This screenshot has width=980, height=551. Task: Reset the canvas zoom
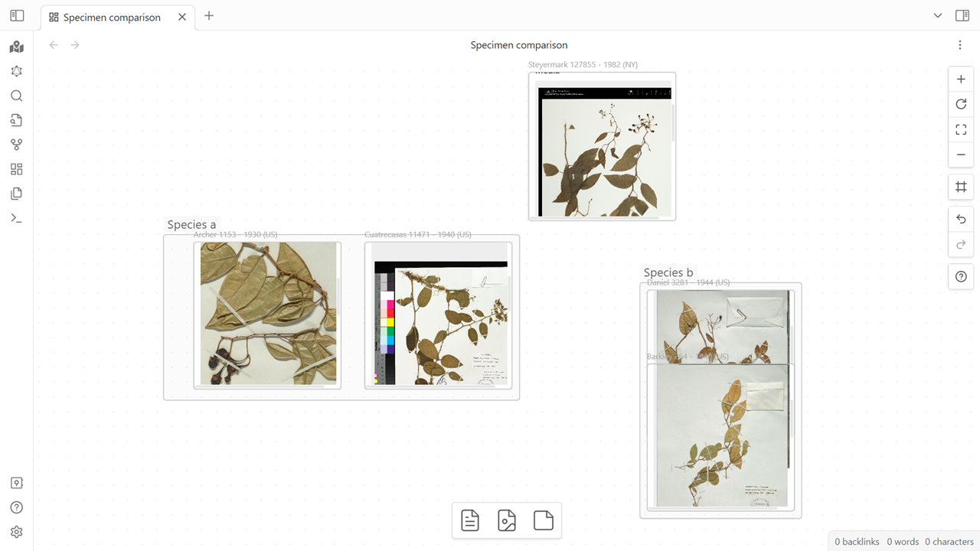coord(962,104)
